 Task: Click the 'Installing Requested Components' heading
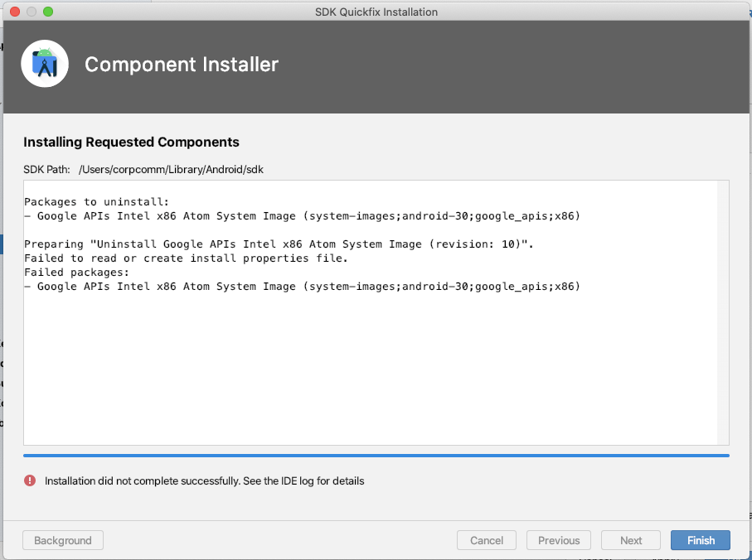(x=131, y=142)
